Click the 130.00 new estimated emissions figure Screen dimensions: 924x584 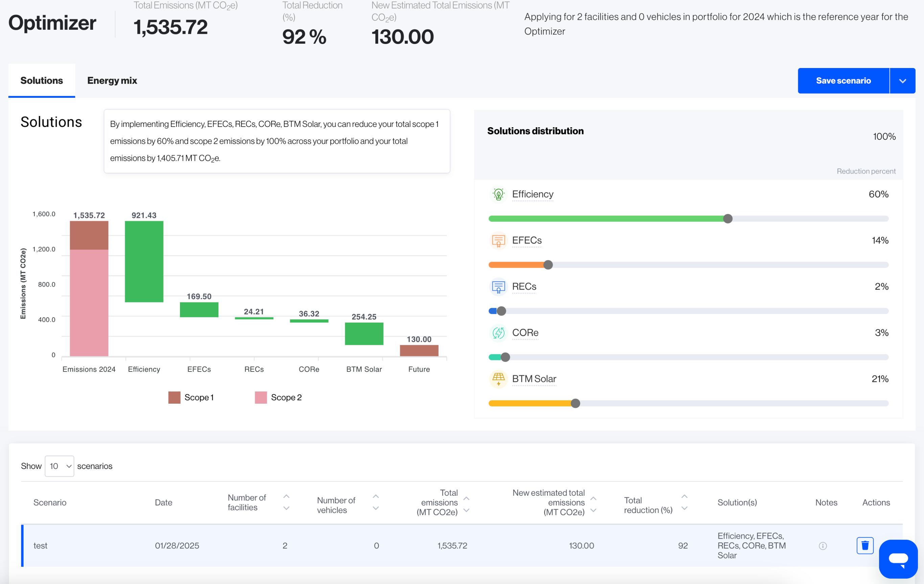(402, 37)
